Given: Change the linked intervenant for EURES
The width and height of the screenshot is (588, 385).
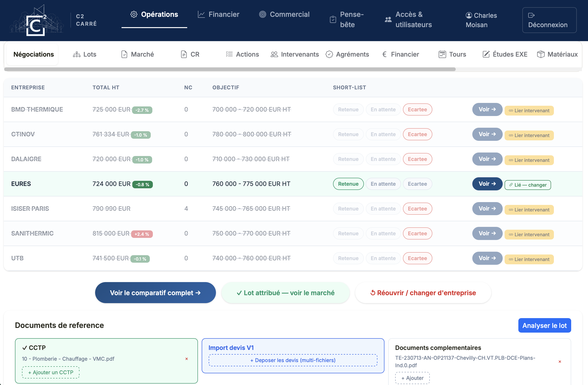Looking at the screenshot, I should click(x=527, y=185).
